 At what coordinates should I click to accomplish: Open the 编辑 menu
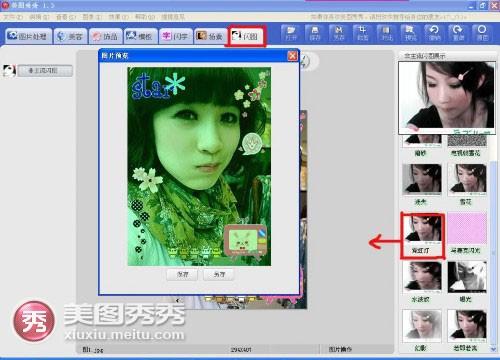tap(39, 17)
